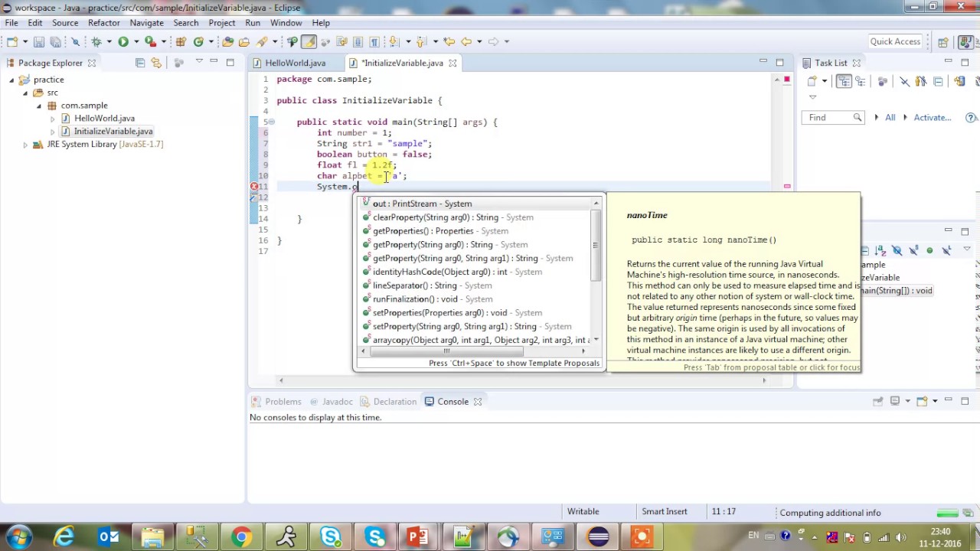Open Package Explorer view menu triangle

click(x=199, y=61)
